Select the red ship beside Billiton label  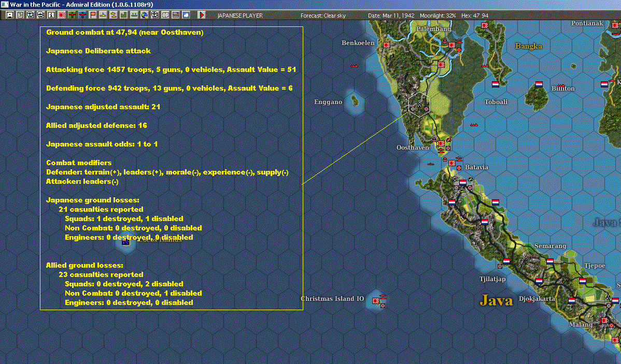pyautogui.click(x=561, y=85)
